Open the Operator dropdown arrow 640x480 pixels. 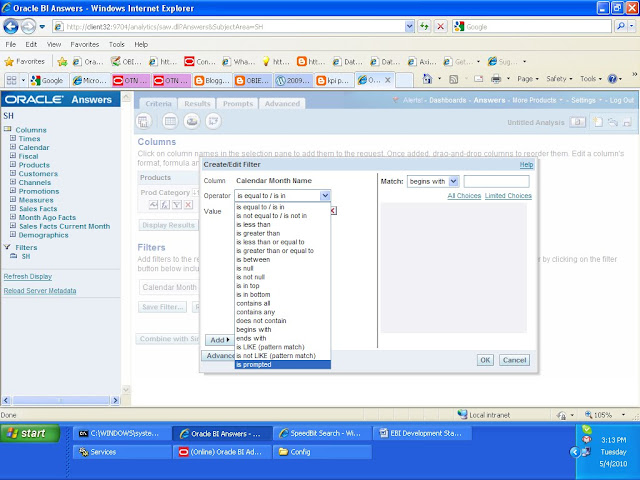pos(325,196)
